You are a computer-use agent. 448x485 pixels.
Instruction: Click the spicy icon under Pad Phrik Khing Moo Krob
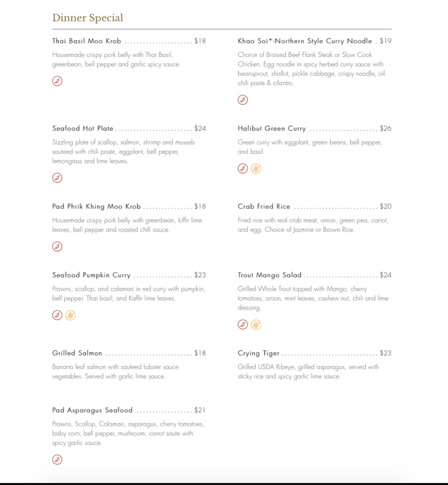click(57, 246)
